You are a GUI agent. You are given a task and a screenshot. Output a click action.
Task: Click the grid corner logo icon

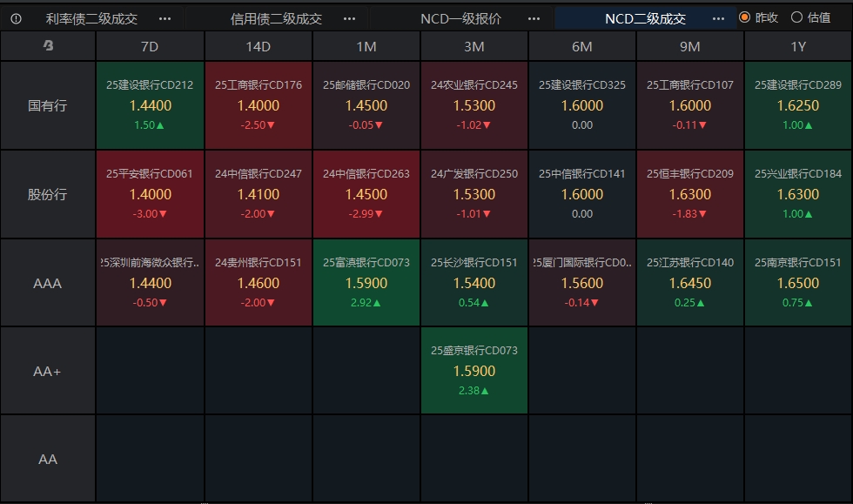[x=48, y=46]
